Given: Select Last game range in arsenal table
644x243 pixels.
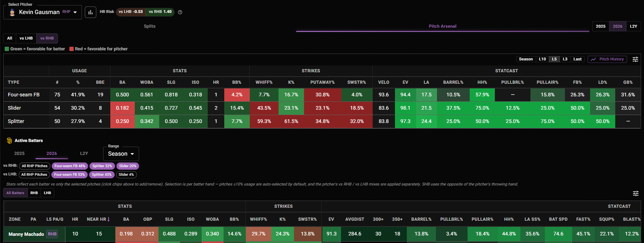Looking at the screenshot, I should tap(577, 59).
